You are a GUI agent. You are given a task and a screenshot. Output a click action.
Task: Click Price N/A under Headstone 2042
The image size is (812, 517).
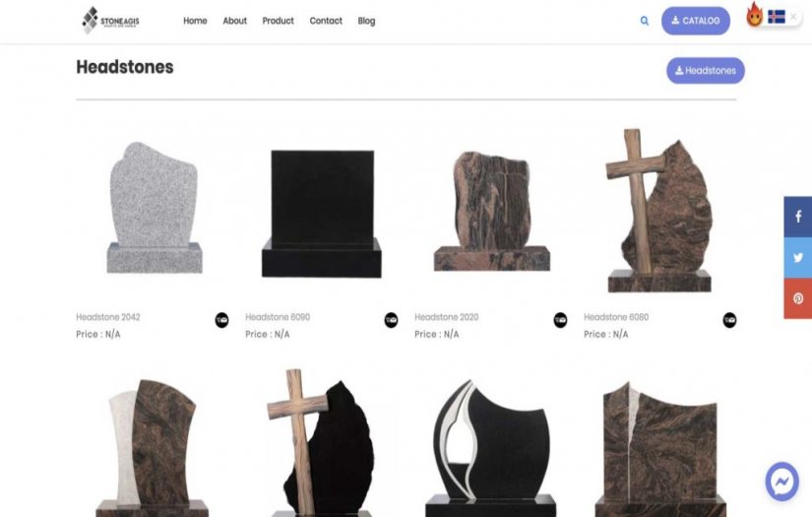[98, 334]
